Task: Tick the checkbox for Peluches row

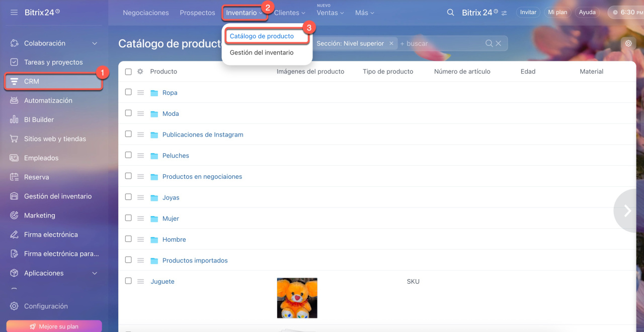Action: (x=128, y=155)
